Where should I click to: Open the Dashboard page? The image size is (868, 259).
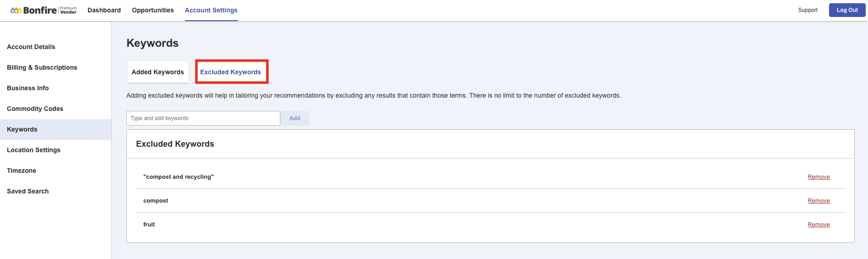[x=104, y=10]
